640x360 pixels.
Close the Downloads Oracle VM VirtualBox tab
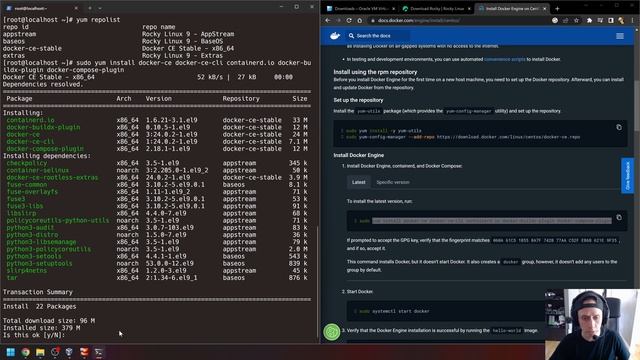point(393,9)
